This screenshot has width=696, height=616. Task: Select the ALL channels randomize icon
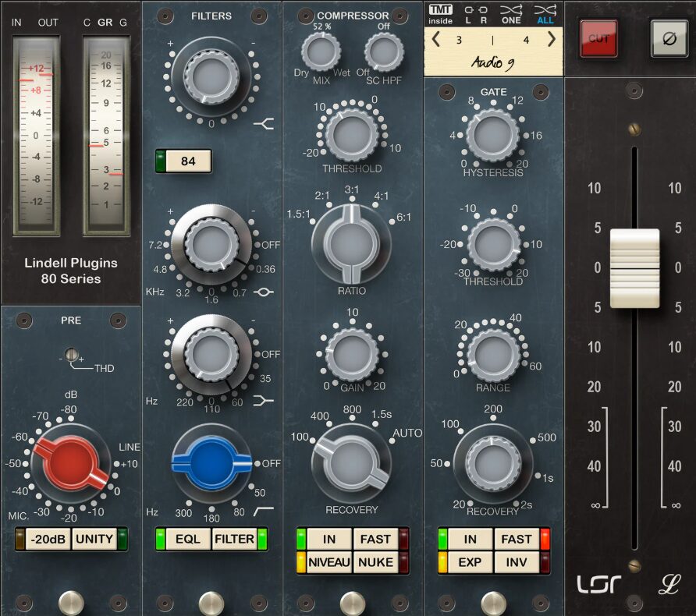(x=545, y=15)
